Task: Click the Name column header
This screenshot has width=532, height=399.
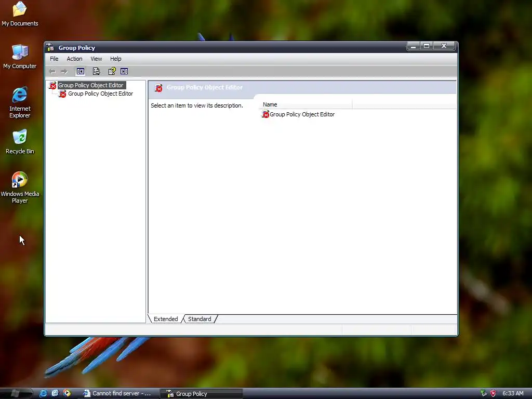Action: click(305, 104)
